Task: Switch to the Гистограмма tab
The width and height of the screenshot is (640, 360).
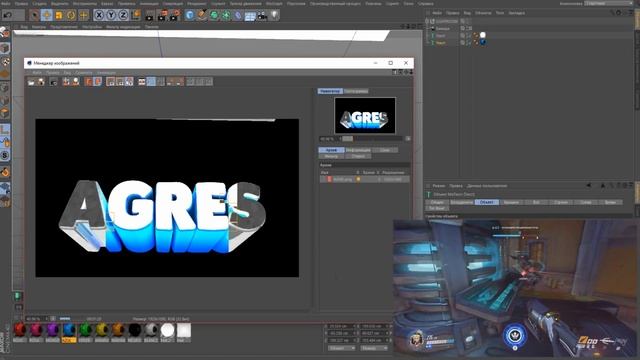Action: pyautogui.click(x=356, y=91)
